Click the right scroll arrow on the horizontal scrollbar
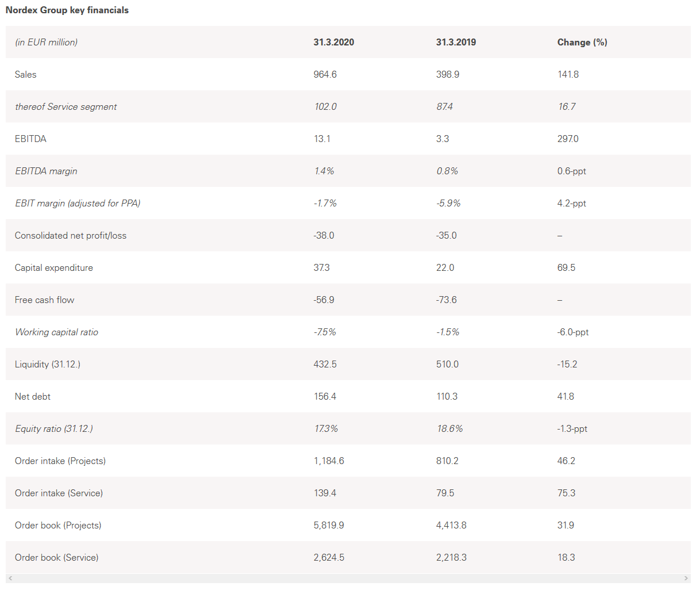The width and height of the screenshot is (700, 590). [686, 578]
